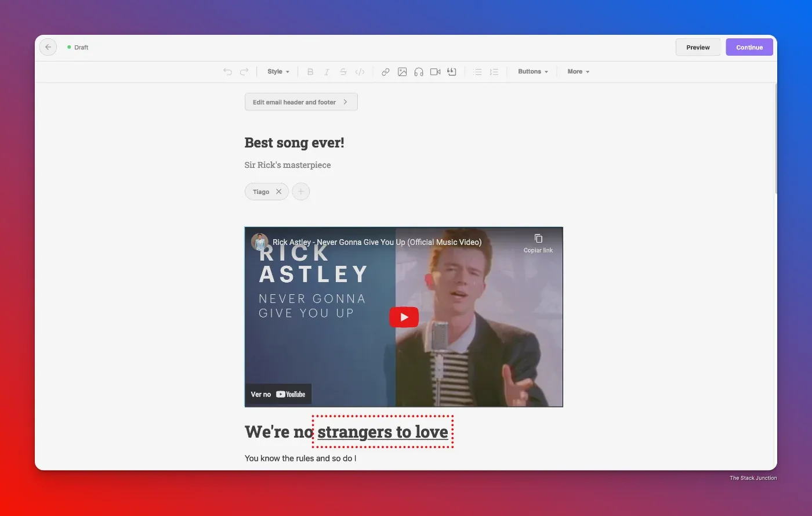812x516 pixels.
Task: Open Edit email header and footer
Action: pos(301,102)
